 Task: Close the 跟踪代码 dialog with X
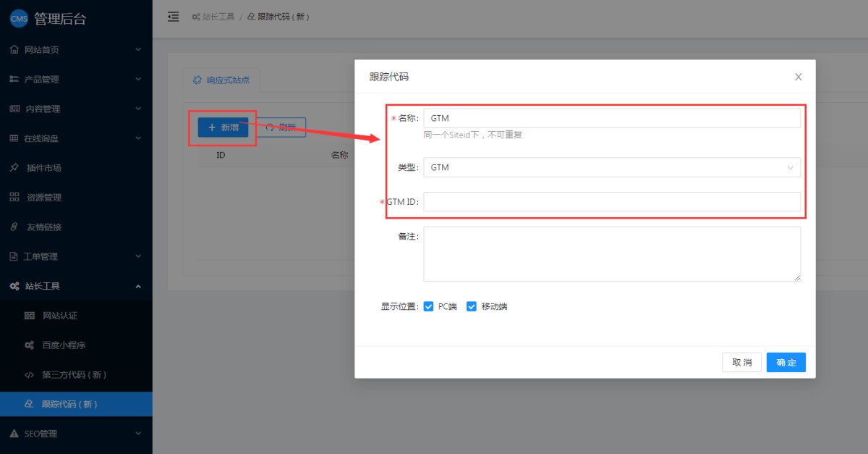798,77
